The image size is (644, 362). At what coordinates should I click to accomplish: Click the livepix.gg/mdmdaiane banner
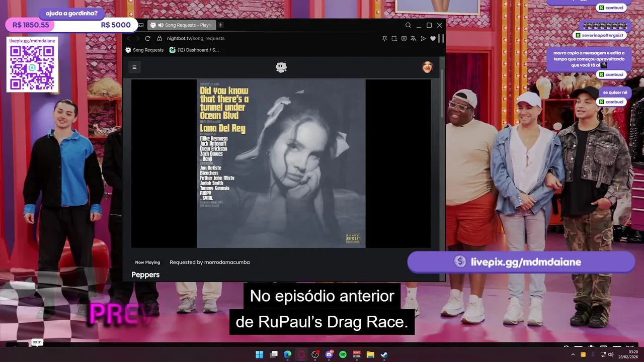(521, 262)
